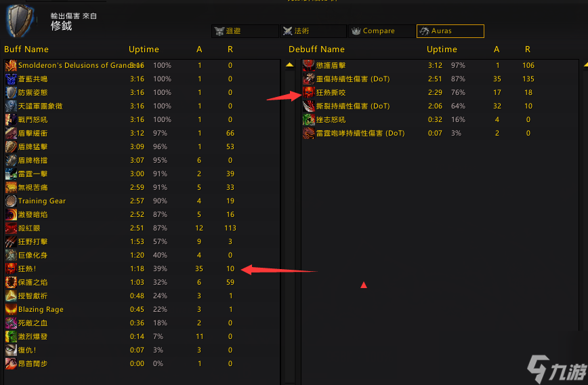Click the 蒼藍共鳴 buff icon

click(x=11, y=79)
